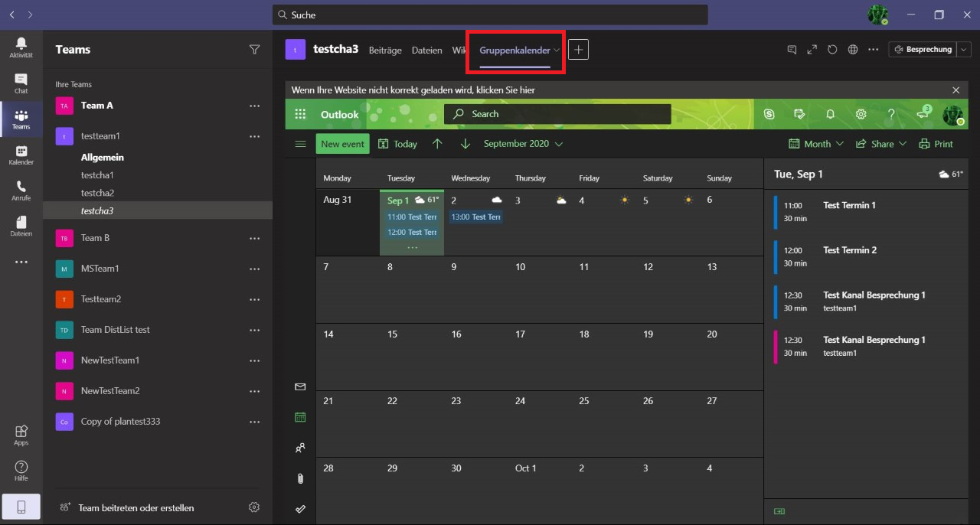Screen dimensions: 980x525
Task: Click the filter icon beside Teams heading
Action: pos(254,49)
